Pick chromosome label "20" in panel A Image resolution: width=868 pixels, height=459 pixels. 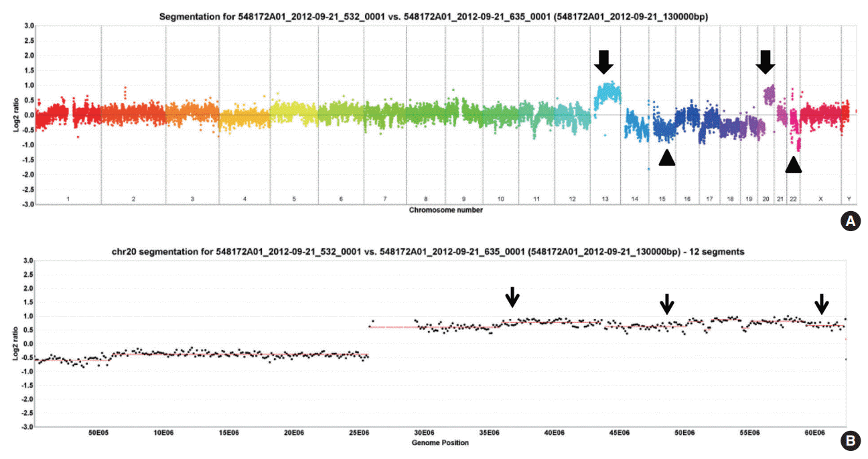pyautogui.click(x=766, y=200)
